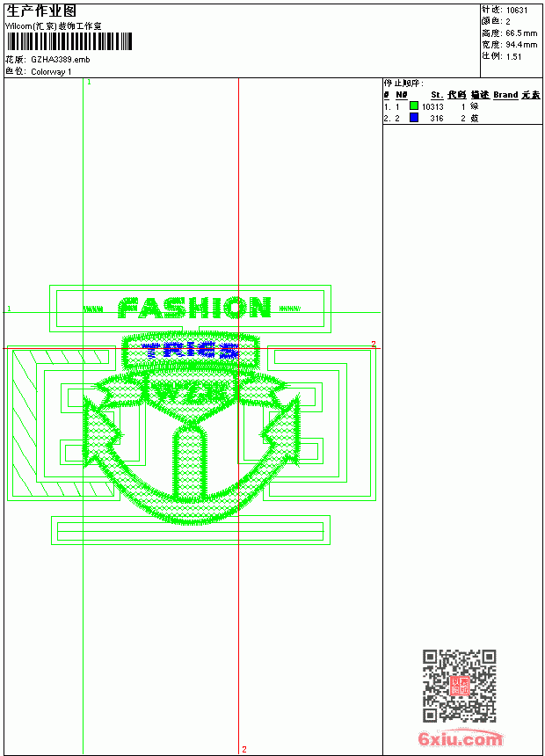Click the barcode under the studio name
545x756 pixels.
(x=69, y=41)
